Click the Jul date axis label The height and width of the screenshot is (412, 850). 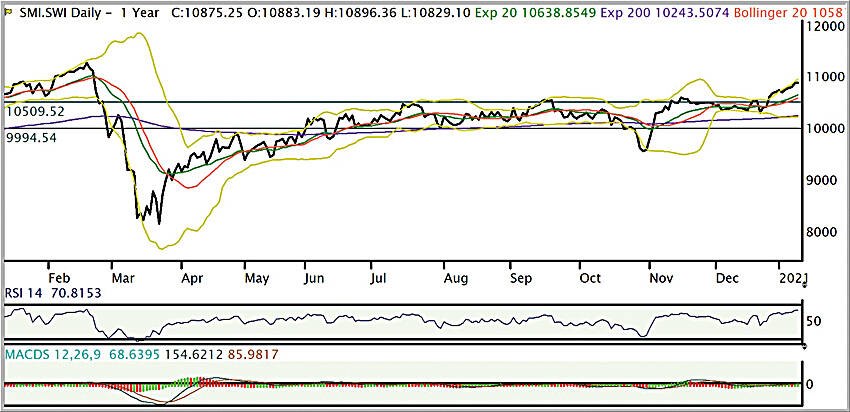click(x=380, y=278)
